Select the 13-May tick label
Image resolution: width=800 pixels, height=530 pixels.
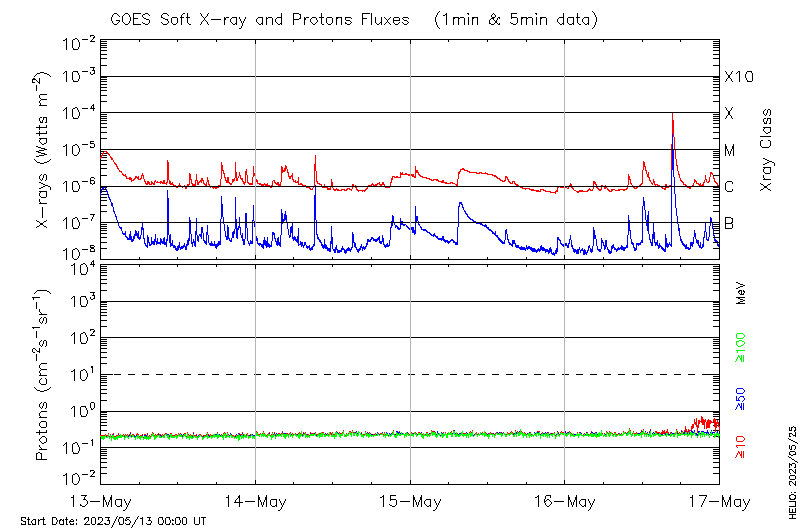pyautogui.click(x=101, y=501)
